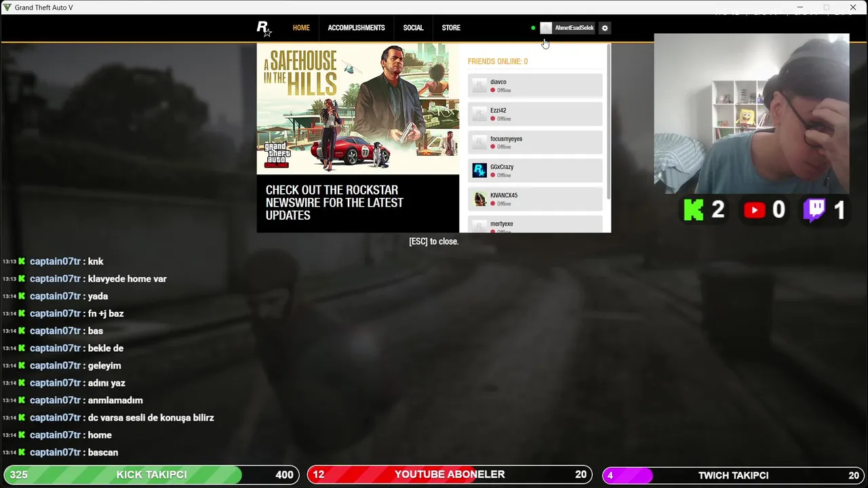The width and height of the screenshot is (868, 488).
Task: Open the SOCIAL tab
Action: (413, 28)
